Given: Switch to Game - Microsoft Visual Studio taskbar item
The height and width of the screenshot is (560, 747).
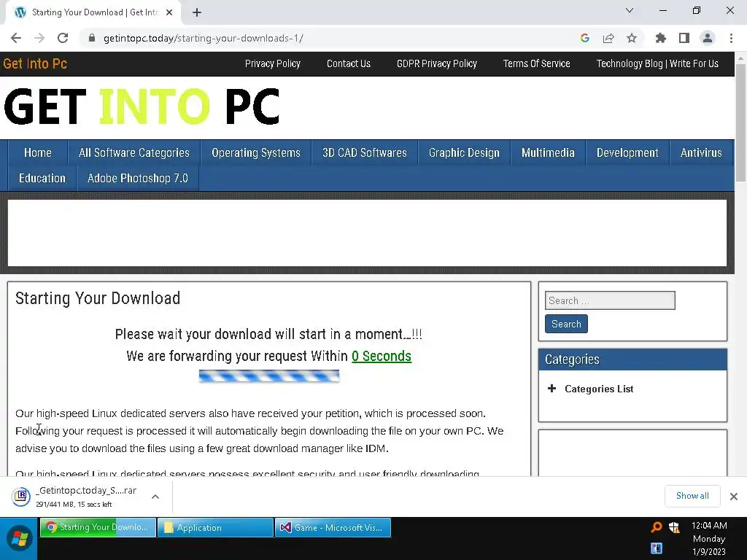Looking at the screenshot, I should pos(333,528).
